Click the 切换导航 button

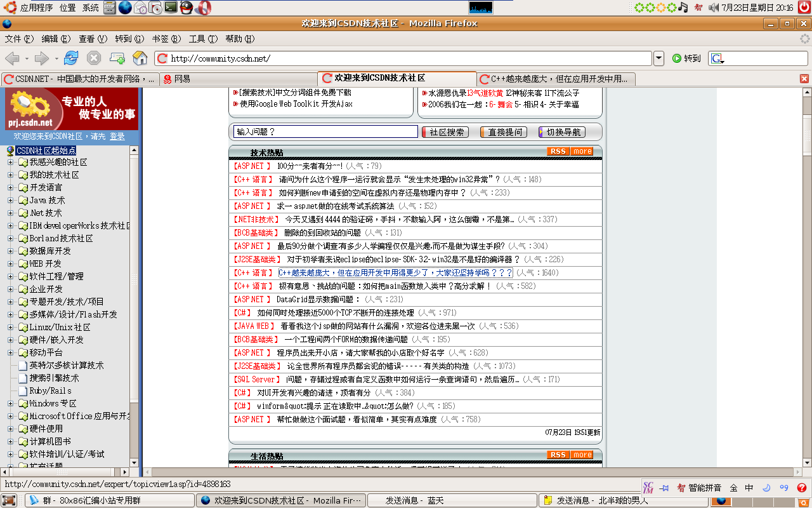(562, 132)
